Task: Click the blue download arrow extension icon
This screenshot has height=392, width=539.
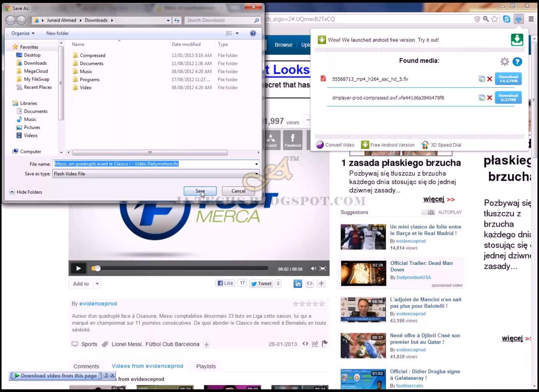Action: [517, 18]
